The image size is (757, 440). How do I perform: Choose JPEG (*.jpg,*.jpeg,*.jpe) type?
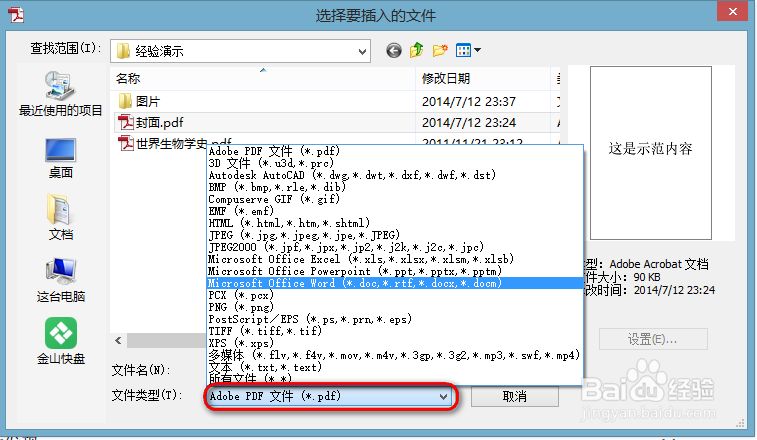point(394,235)
